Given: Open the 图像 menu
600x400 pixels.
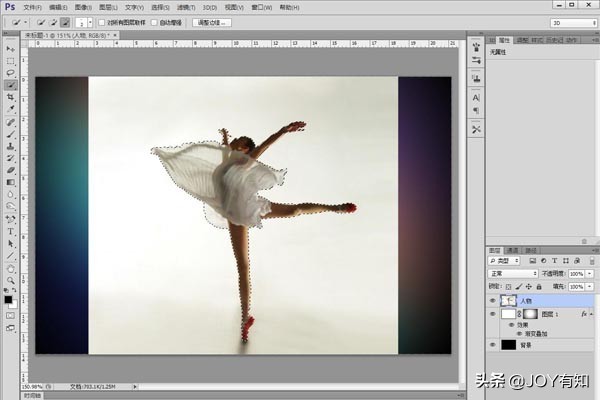Looking at the screenshot, I should [x=81, y=7].
